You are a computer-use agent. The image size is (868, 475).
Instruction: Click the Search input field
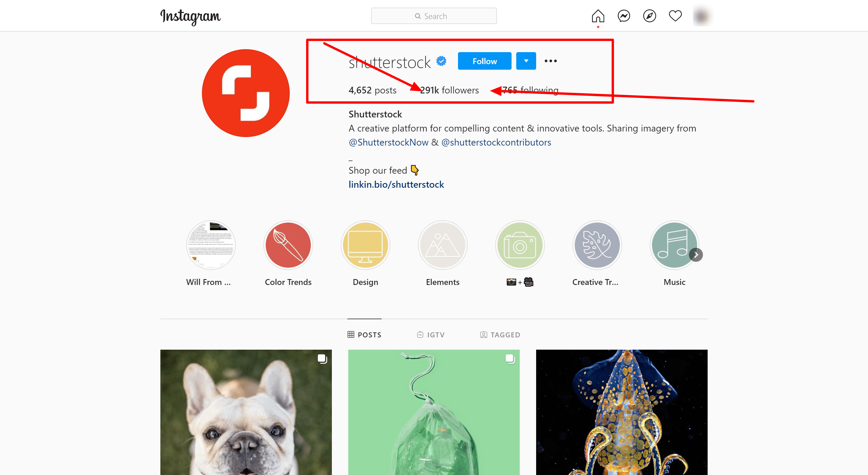pyautogui.click(x=434, y=16)
